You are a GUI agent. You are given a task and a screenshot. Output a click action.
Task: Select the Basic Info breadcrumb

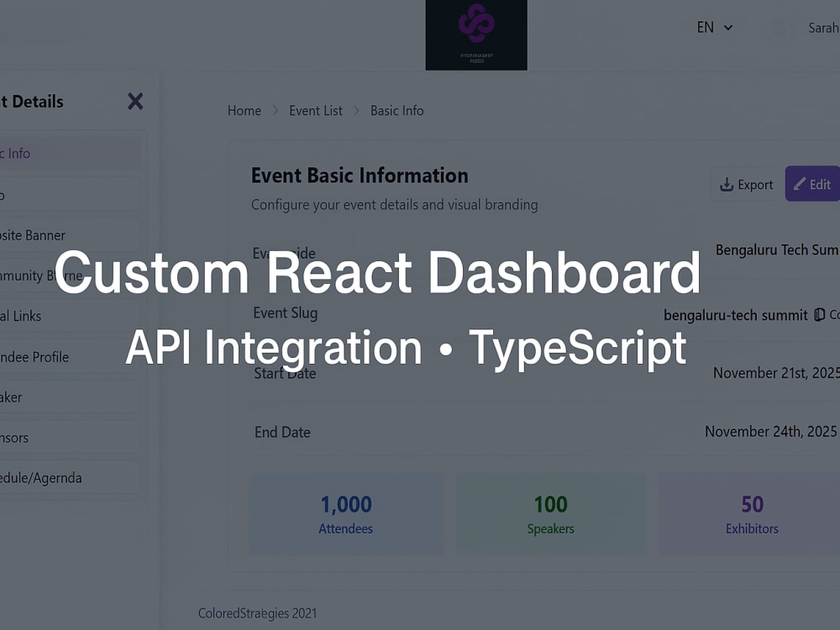(x=397, y=111)
